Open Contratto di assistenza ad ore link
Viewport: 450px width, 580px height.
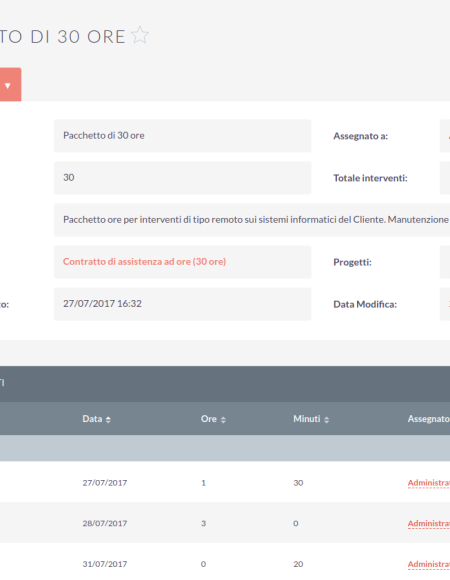click(144, 262)
